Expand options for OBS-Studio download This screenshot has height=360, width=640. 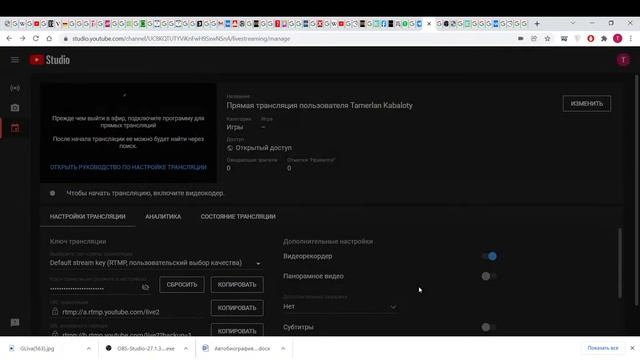click(x=186, y=348)
